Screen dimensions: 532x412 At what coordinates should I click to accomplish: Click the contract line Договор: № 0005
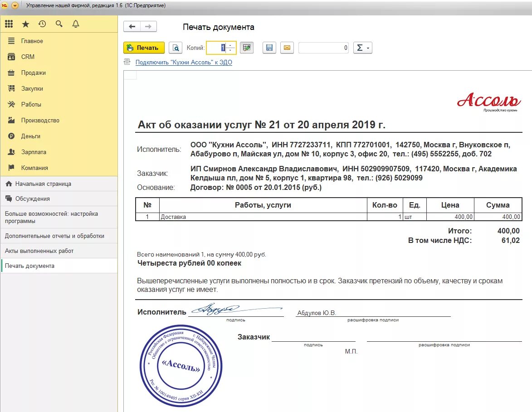256,187
